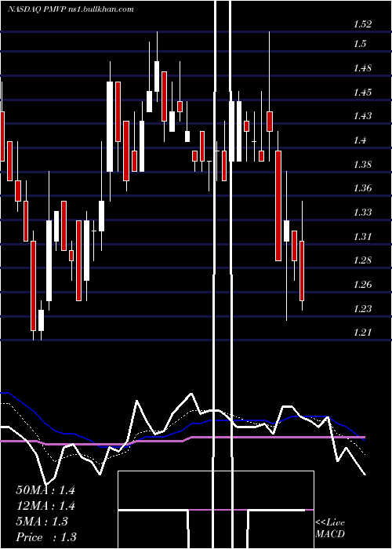Click the NASDAQ PMVP ns1.bullkhan.com title text

click(71, 9)
